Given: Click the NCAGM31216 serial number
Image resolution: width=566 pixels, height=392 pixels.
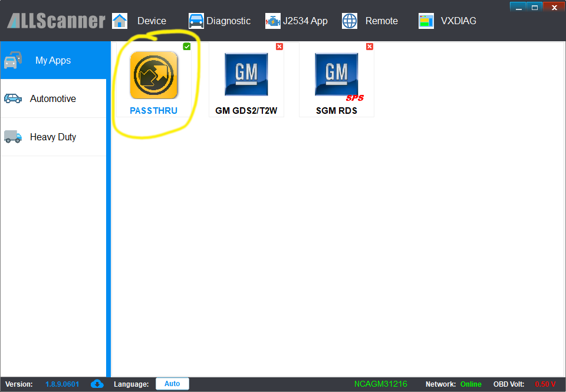Looking at the screenshot, I should (380, 384).
